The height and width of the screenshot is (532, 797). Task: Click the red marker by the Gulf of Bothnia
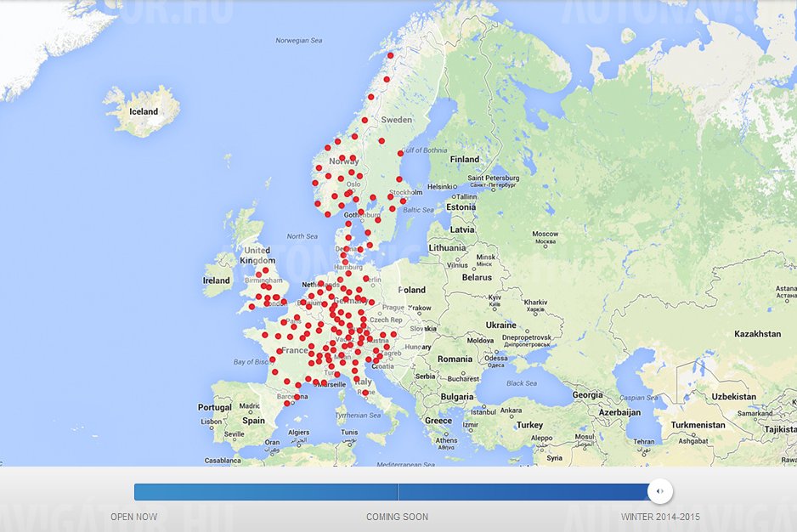[400, 154]
